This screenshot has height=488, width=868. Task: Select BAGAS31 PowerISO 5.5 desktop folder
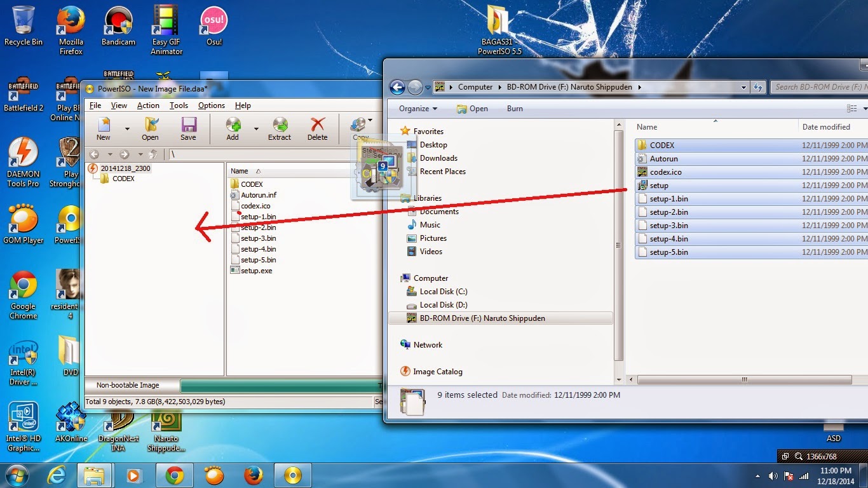pyautogui.click(x=499, y=30)
